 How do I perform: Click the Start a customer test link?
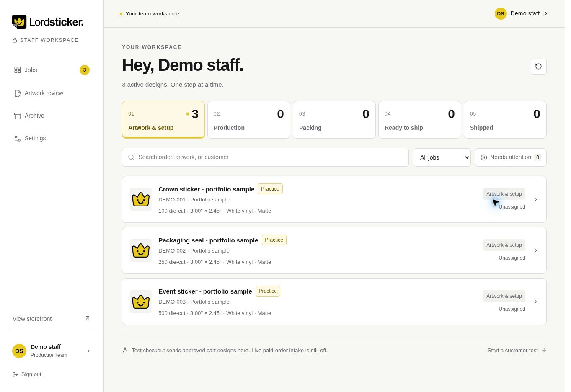click(517, 350)
